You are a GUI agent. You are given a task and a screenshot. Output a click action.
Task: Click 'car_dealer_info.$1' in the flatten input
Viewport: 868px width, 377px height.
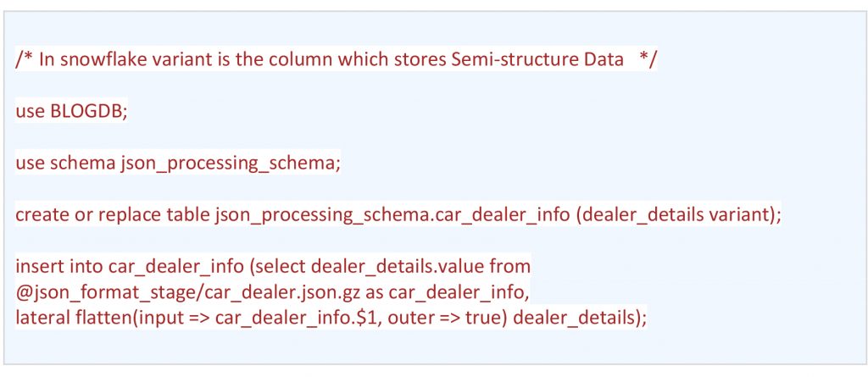point(296,319)
